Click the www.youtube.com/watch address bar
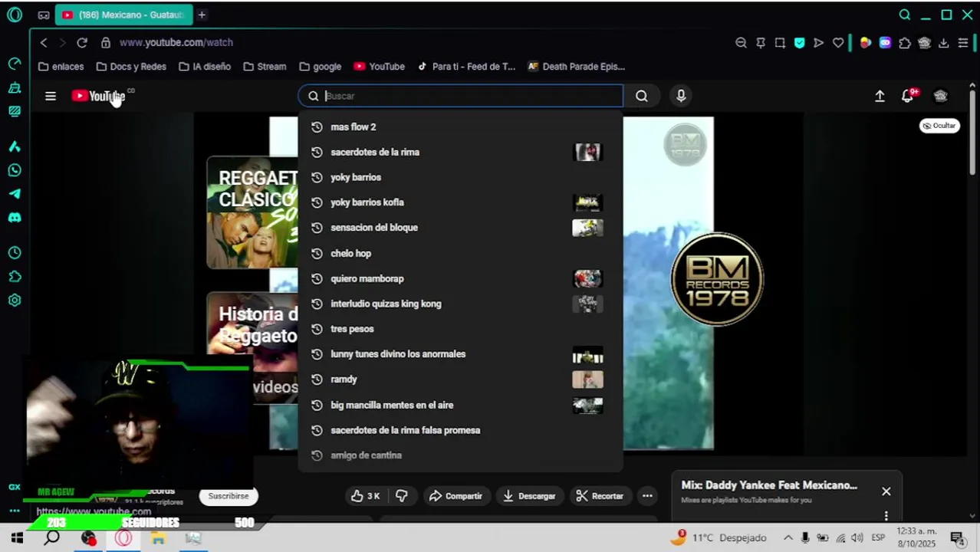Image resolution: width=980 pixels, height=552 pixels. [x=176, y=43]
